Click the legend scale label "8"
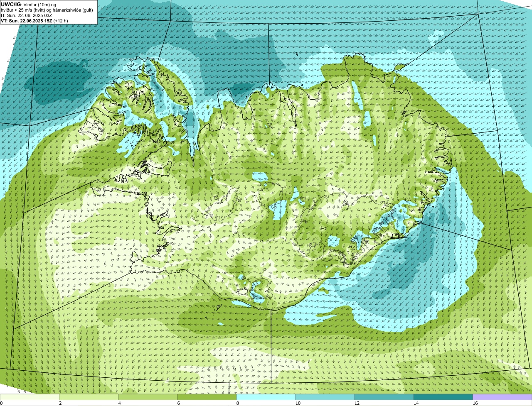 coord(237,403)
